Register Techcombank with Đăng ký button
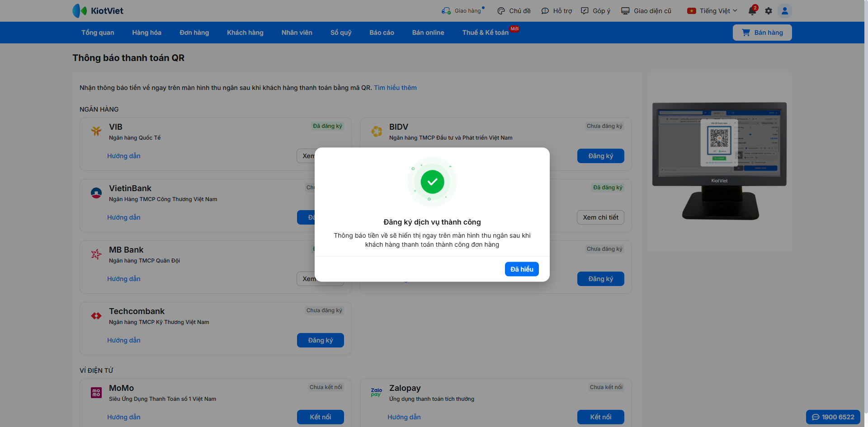Image resolution: width=868 pixels, height=427 pixels. pyautogui.click(x=321, y=340)
